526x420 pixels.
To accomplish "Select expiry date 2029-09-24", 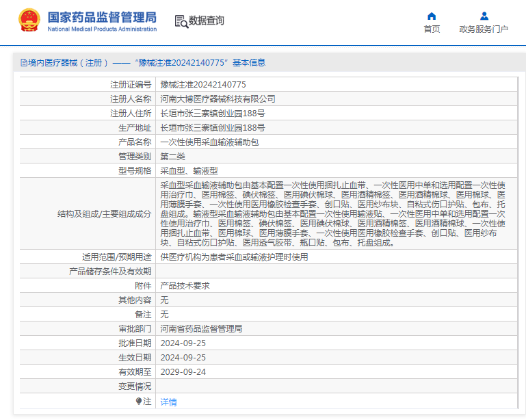I will [x=183, y=372].
